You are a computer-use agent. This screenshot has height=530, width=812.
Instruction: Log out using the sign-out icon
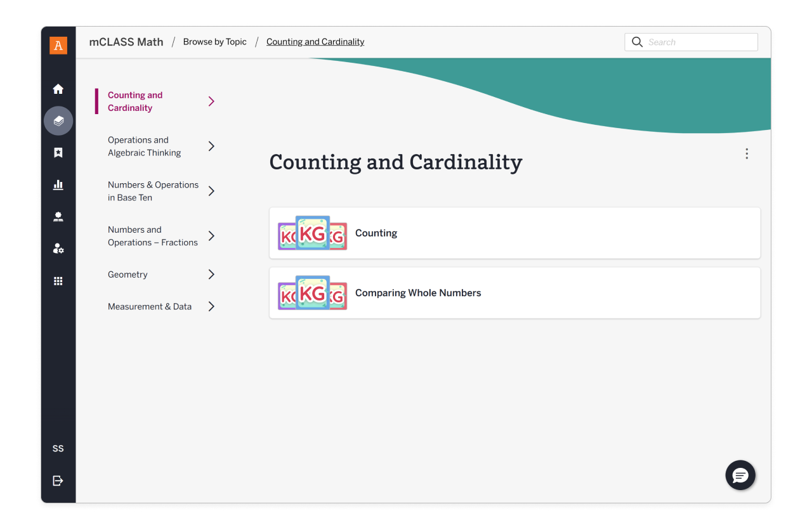click(58, 481)
